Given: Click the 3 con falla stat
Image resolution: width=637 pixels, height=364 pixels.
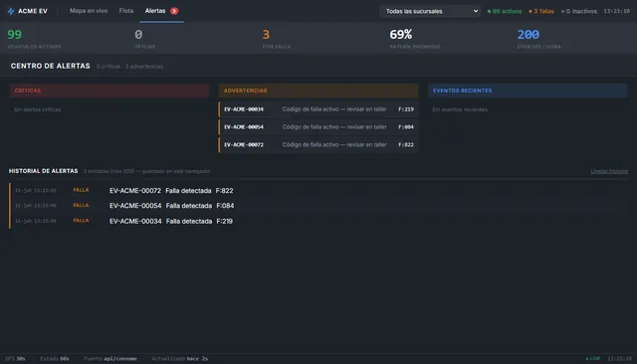Looking at the screenshot, I should coord(277,39).
